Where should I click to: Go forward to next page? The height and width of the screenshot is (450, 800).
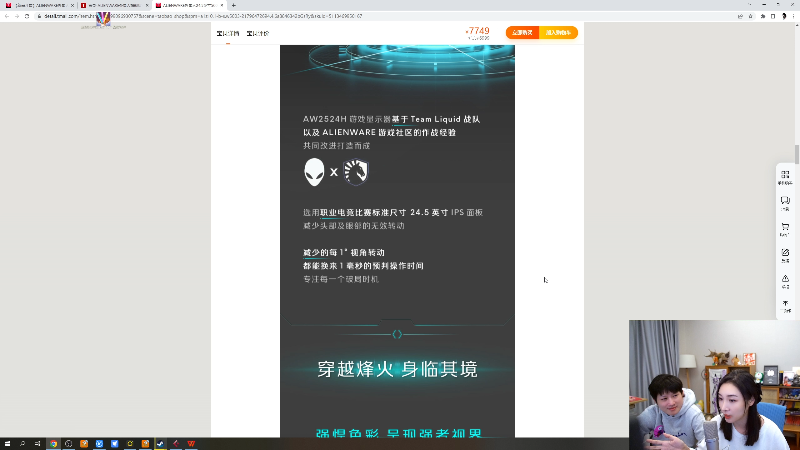[x=17, y=16]
